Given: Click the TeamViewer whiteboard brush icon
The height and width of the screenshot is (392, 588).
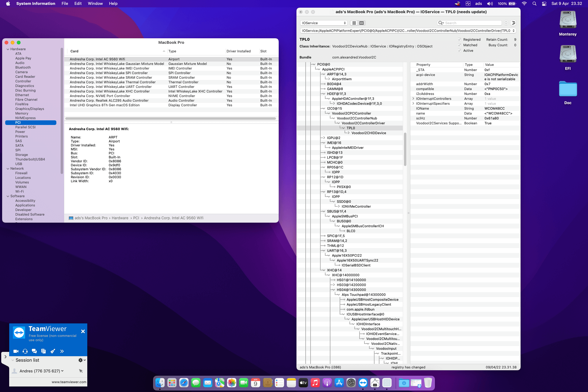Looking at the screenshot, I should tap(53, 351).
